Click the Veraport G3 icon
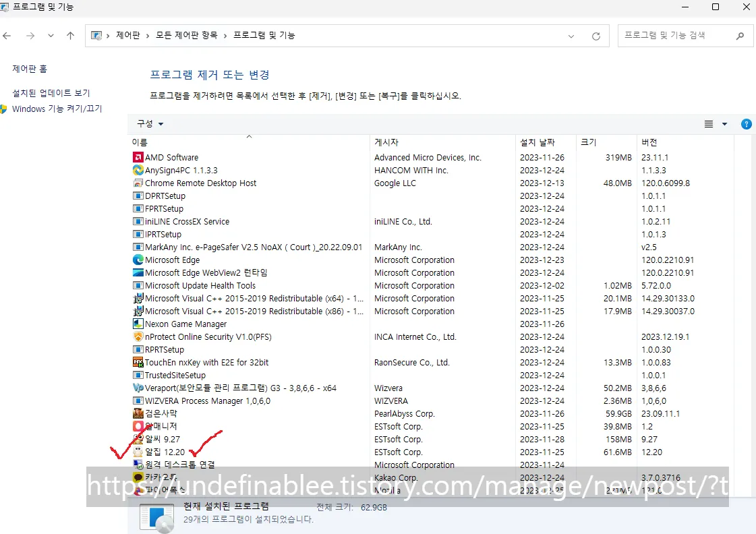 pos(138,388)
